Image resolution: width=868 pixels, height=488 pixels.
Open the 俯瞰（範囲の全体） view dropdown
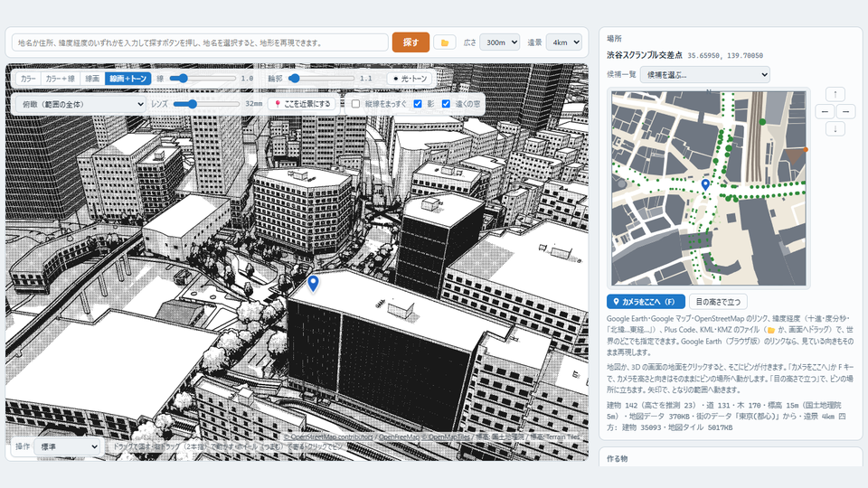(80, 104)
